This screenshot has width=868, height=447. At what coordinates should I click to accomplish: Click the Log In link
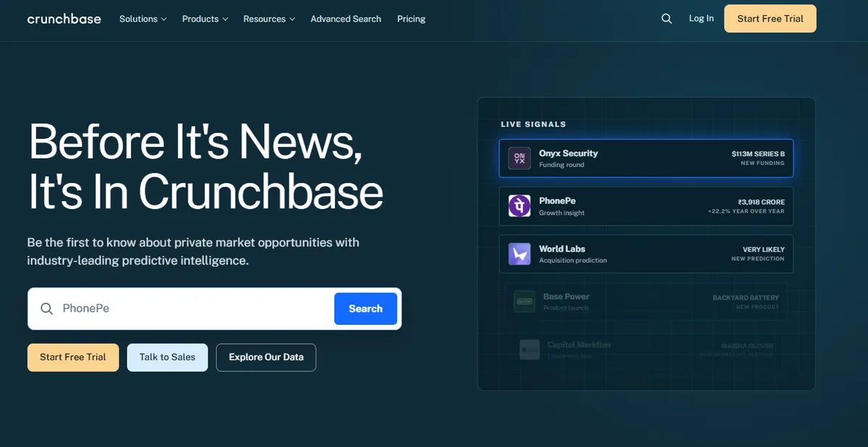pyautogui.click(x=702, y=19)
